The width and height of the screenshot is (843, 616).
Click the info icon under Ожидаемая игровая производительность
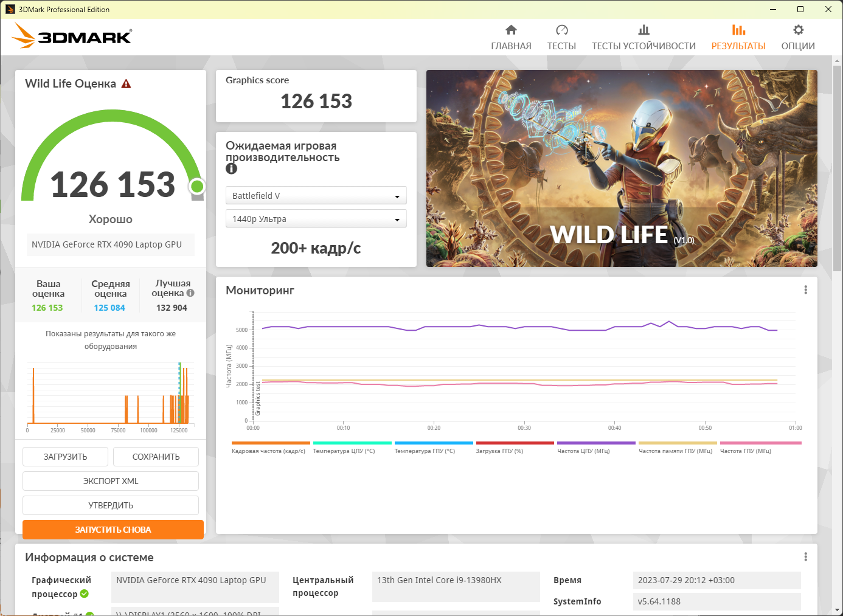coord(231,169)
